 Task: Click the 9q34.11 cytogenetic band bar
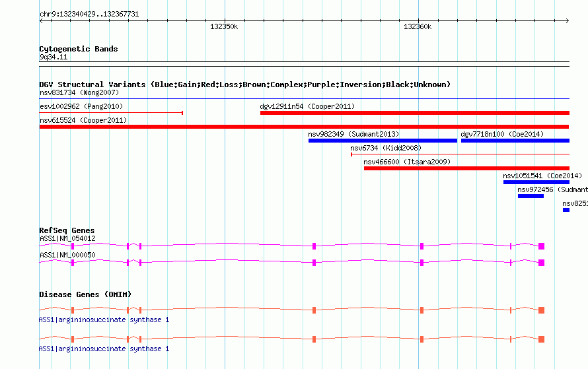pyautogui.click(x=304, y=64)
